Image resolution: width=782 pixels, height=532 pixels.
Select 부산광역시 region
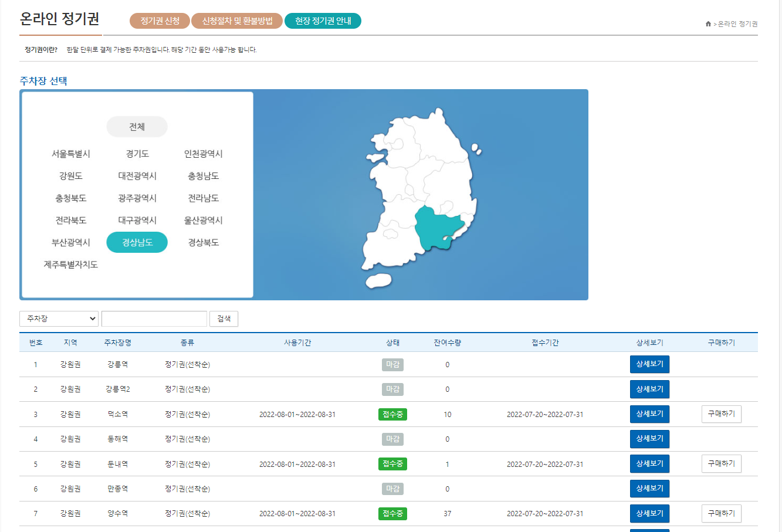point(71,242)
